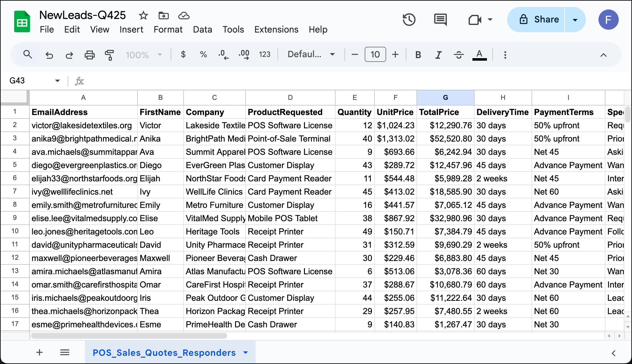Viewport: 632px width, 364px height.
Task: Open the Data menu
Action: [203, 29]
